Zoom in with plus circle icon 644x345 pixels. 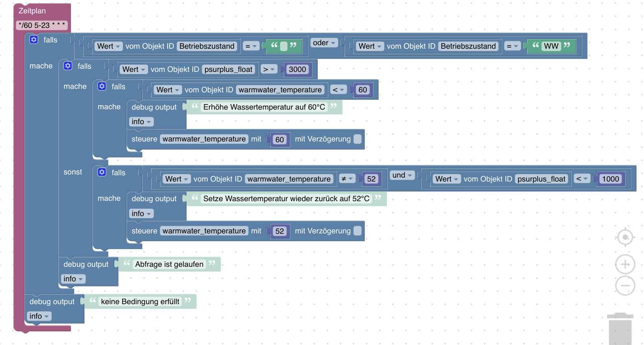[x=625, y=264]
